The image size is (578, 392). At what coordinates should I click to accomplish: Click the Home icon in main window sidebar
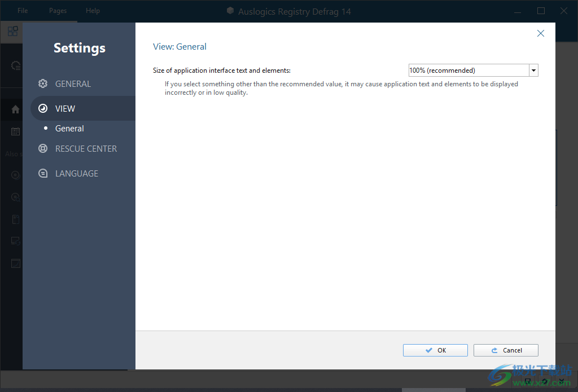point(15,109)
